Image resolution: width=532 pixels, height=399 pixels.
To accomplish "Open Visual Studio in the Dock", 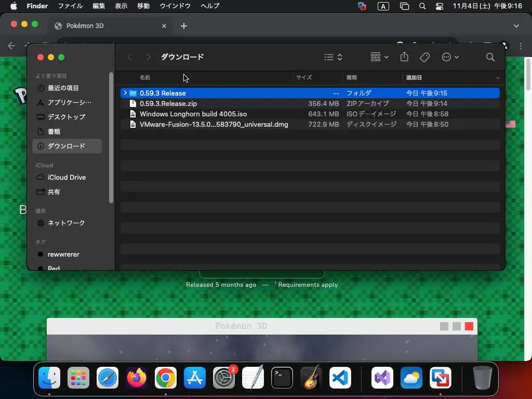I will click(x=382, y=378).
